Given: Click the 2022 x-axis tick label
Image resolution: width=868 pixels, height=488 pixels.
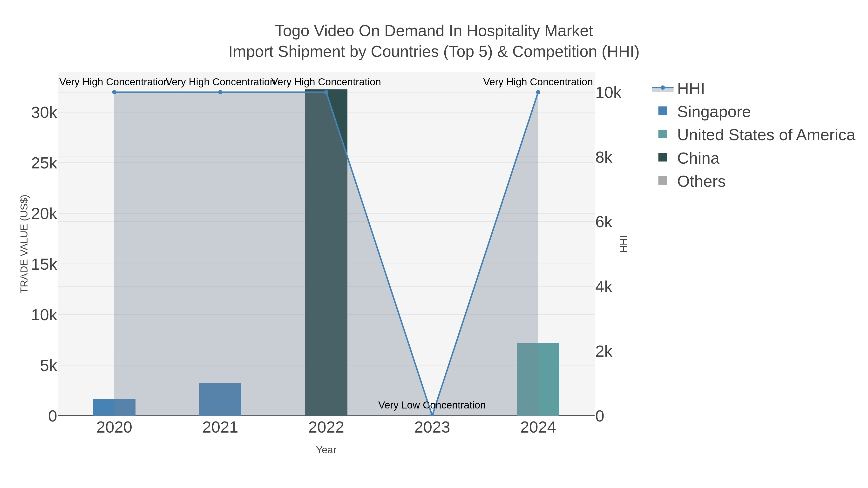Looking at the screenshot, I should point(326,428).
